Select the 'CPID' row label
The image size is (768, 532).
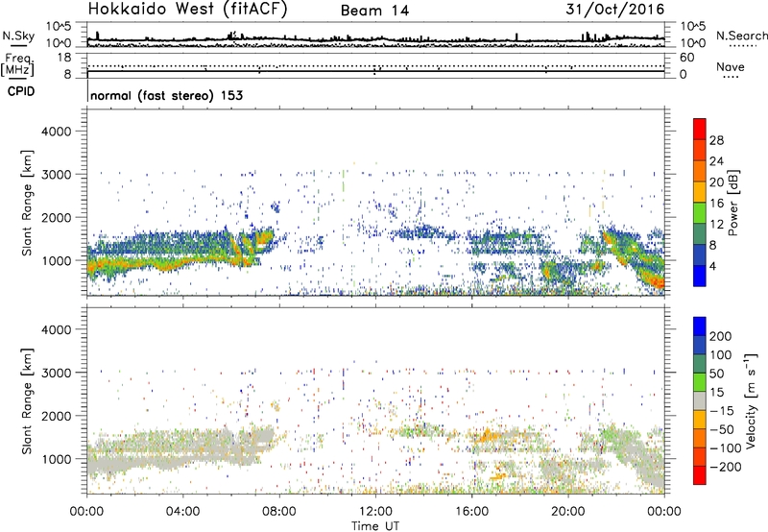[21, 91]
